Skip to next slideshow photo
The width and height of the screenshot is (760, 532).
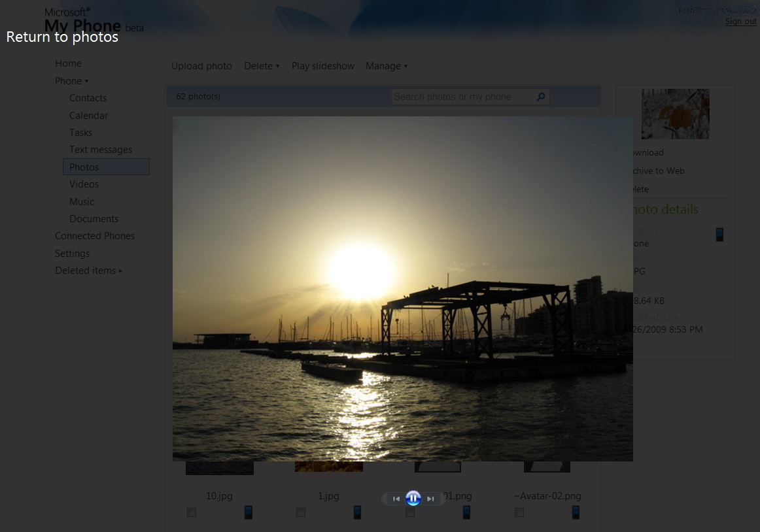click(430, 499)
